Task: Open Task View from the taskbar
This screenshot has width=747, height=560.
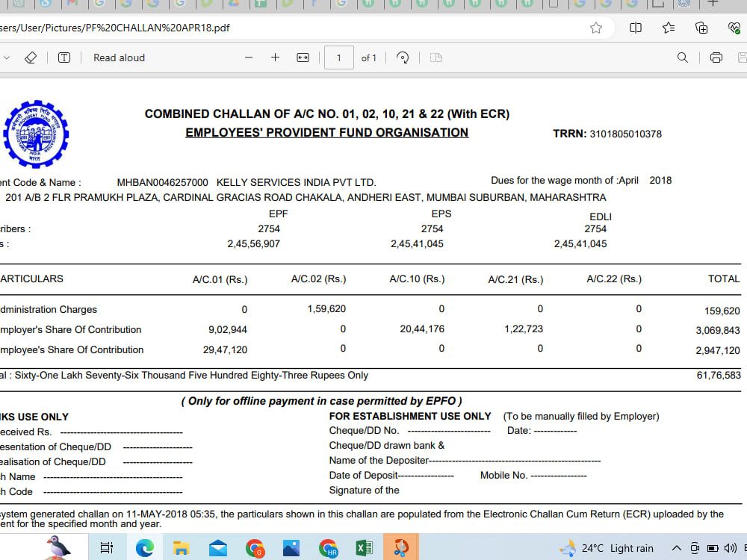Action: tap(107, 548)
